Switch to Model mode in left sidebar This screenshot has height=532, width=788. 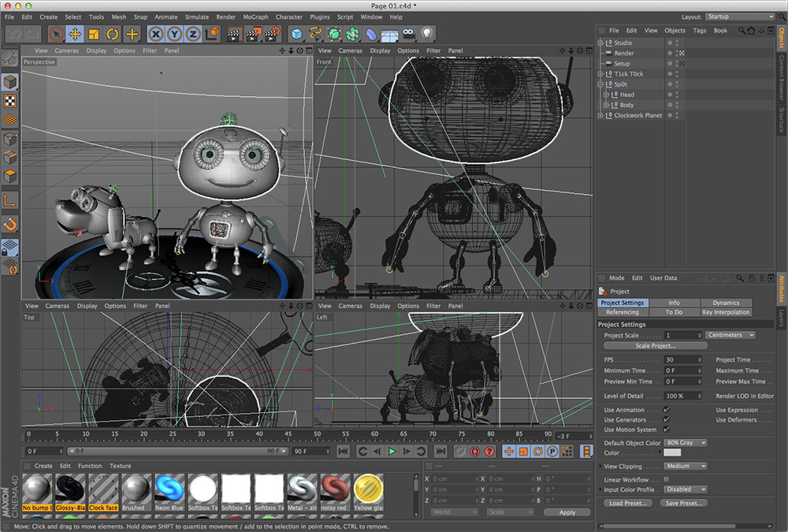tap(10, 82)
